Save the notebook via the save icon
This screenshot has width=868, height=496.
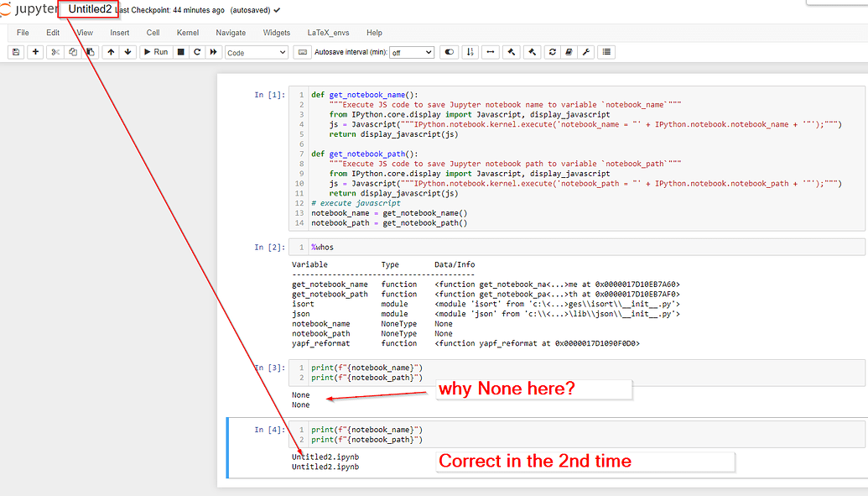tap(15, 52)
